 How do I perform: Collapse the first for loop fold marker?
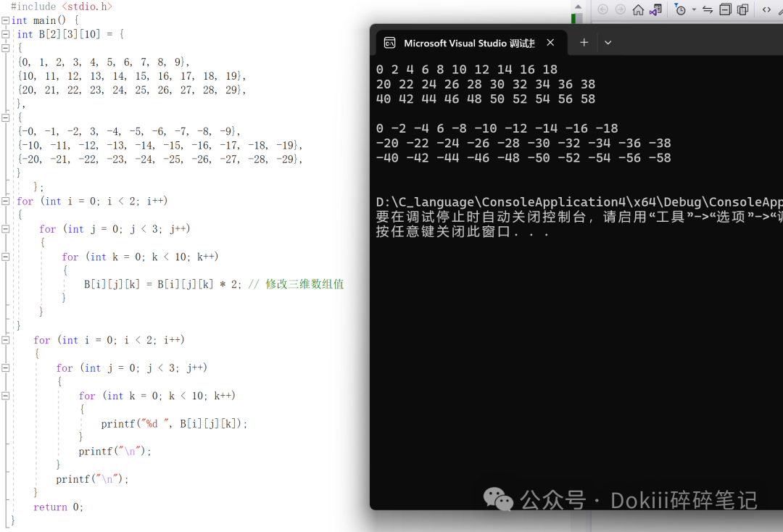pyautogui.click(x=6, y=200)
